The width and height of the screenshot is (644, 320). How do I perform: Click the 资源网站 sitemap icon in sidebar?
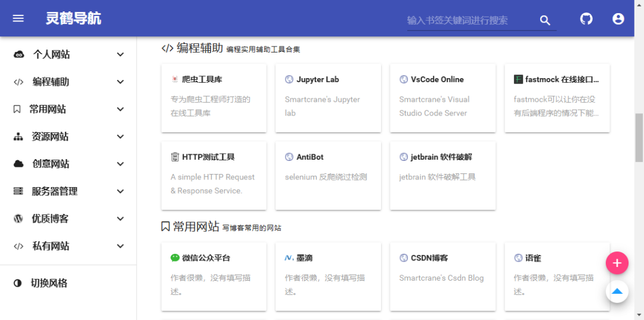(x=18, y=137)
